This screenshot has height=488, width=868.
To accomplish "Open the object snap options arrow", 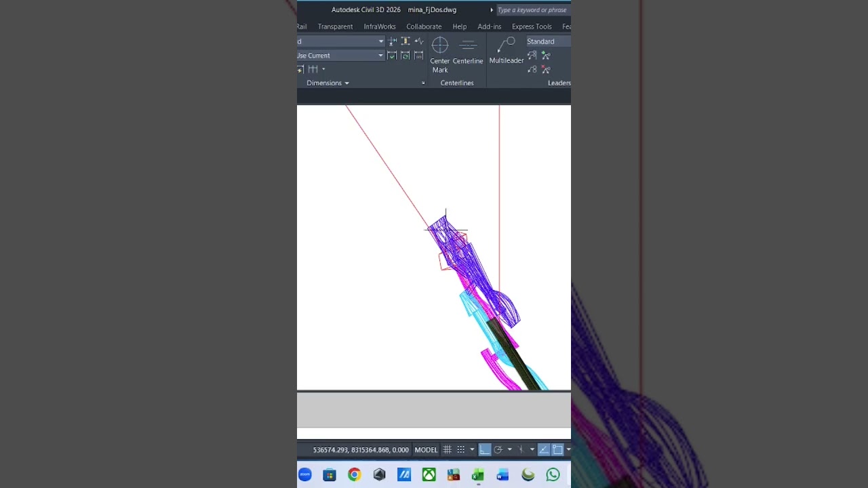I will click(x=568, y=449).
